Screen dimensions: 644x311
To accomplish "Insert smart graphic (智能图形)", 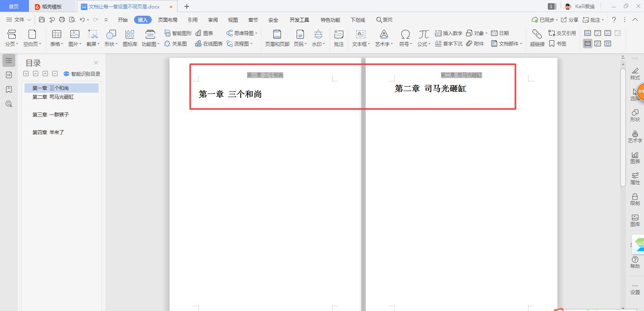I will pos(178,33).
